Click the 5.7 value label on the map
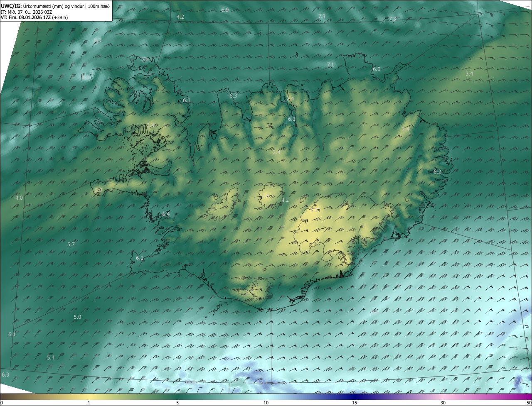The width and height of the screenshot is (532, 406). point(71,244)
